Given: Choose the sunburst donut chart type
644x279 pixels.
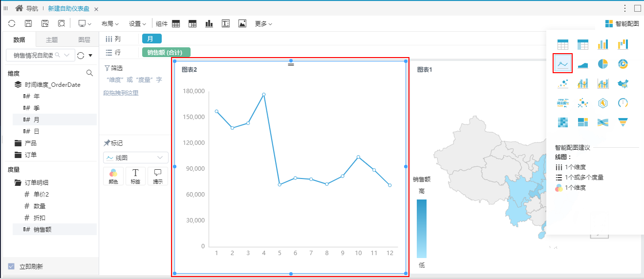Looking at the screenshot, I should pos(623,64).
